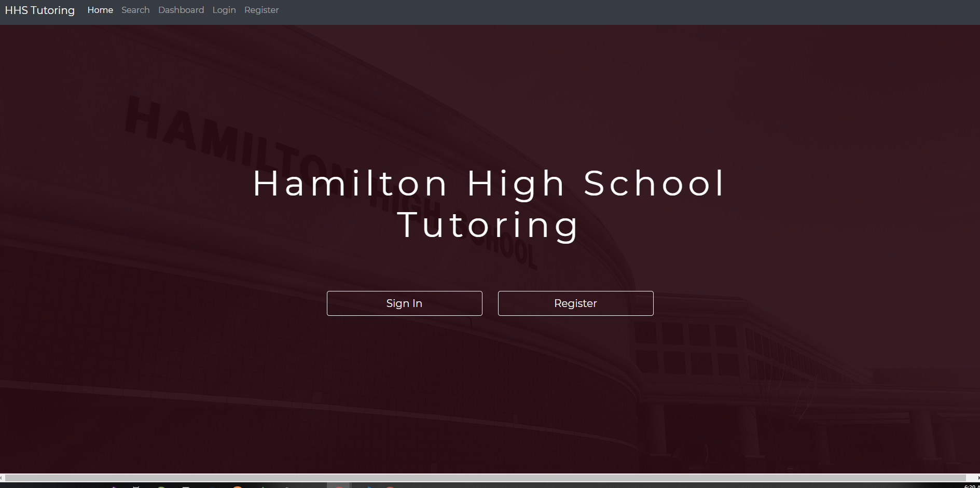
Task: Click the Sign In button
Action: (x=405, y=303)
